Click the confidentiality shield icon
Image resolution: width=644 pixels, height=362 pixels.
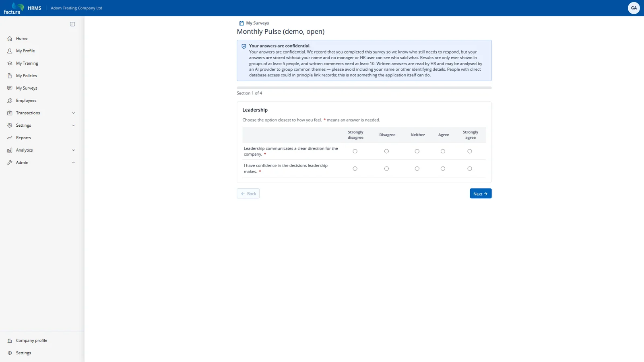point(244,46)
